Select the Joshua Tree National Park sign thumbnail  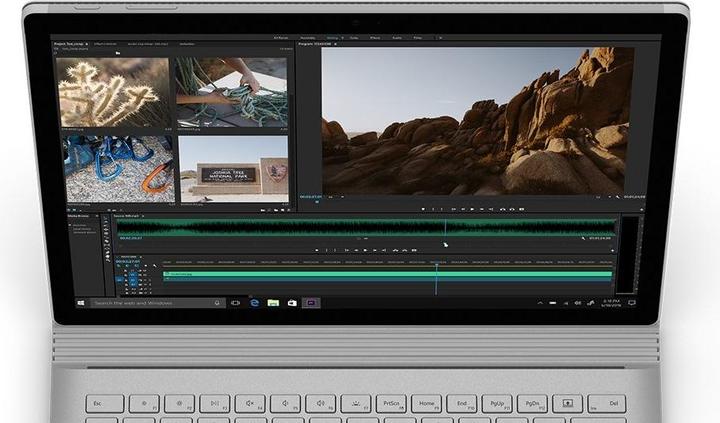pyautogui.click(x=231, y=171)
